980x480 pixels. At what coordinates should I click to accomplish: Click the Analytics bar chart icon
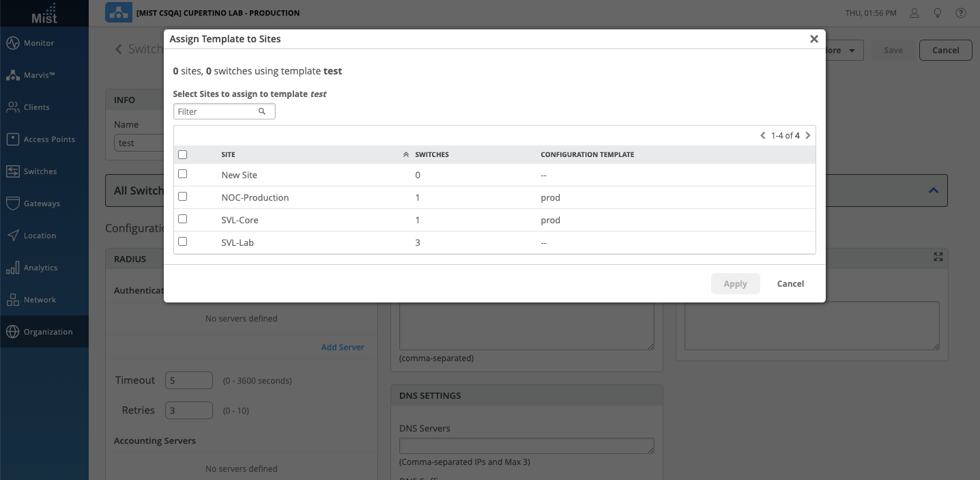(x=12, y=268)
